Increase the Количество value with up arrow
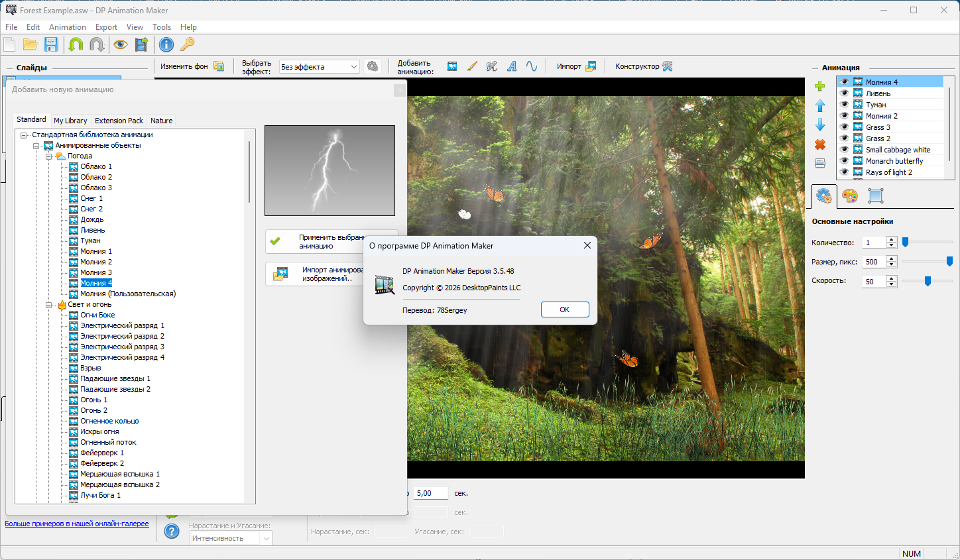 click(892, 239)
